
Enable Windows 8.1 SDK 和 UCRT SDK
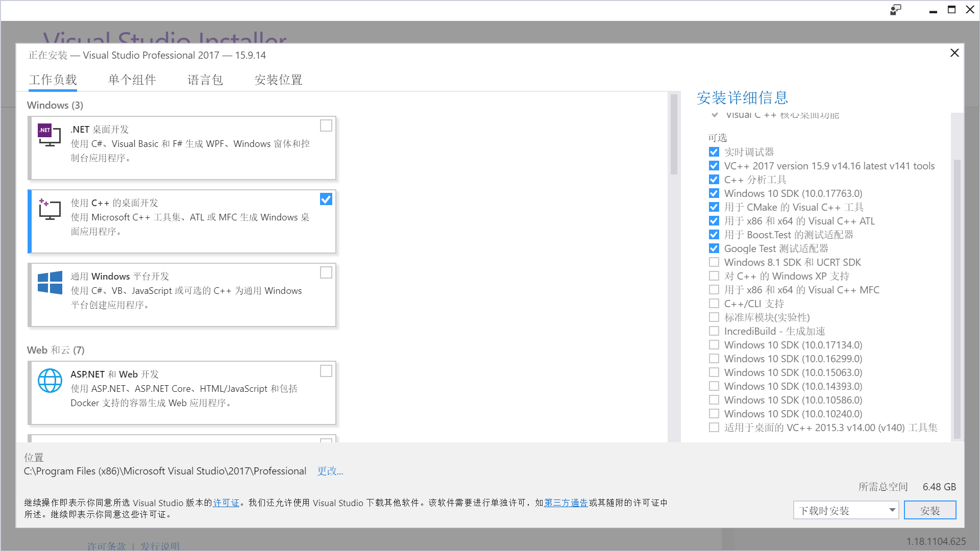tap(714, 262)
